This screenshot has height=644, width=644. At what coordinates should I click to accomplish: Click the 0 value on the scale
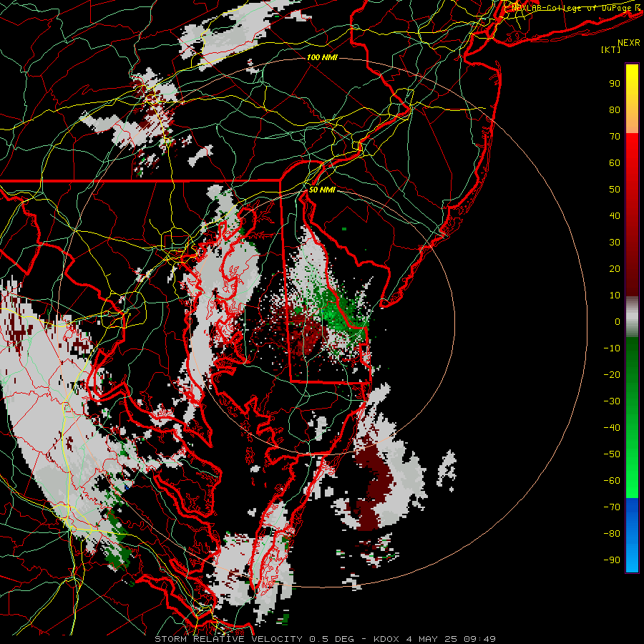618,321
